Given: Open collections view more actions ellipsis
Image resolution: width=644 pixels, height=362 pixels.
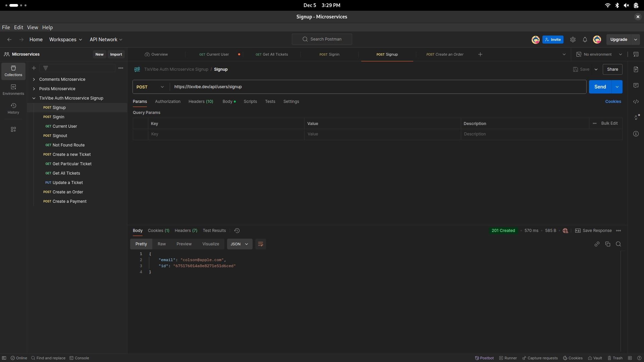Looking at the screenshot, I should (x=121, y=68).
